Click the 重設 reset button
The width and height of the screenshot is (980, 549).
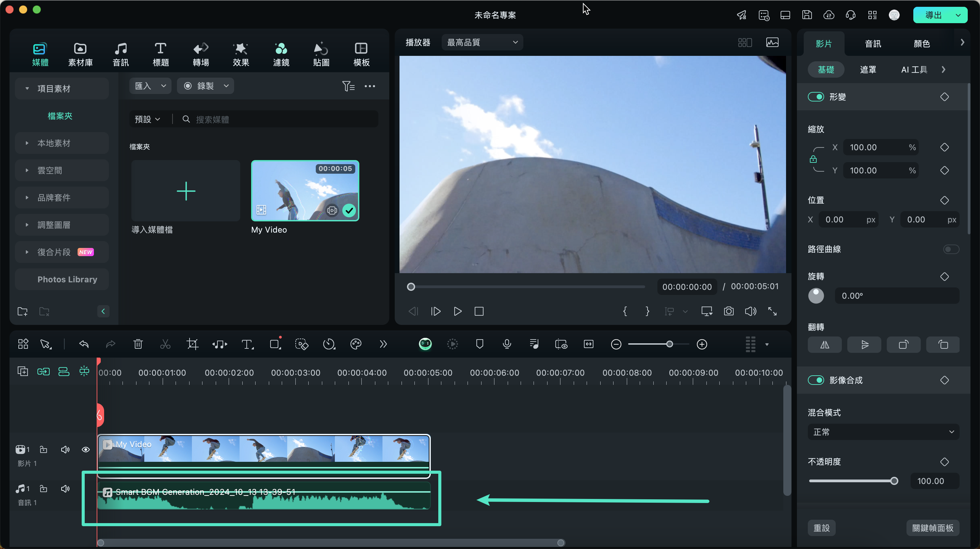(x=821, y=528)
